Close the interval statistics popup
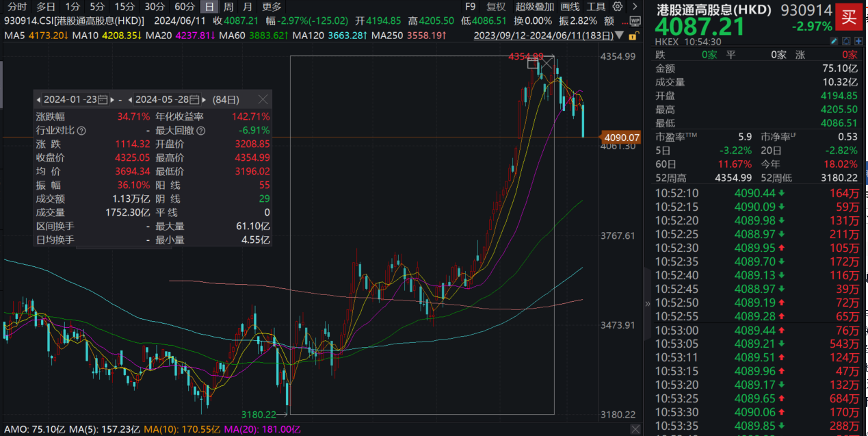This screenshot has width=868, height=436. [263, 99]
